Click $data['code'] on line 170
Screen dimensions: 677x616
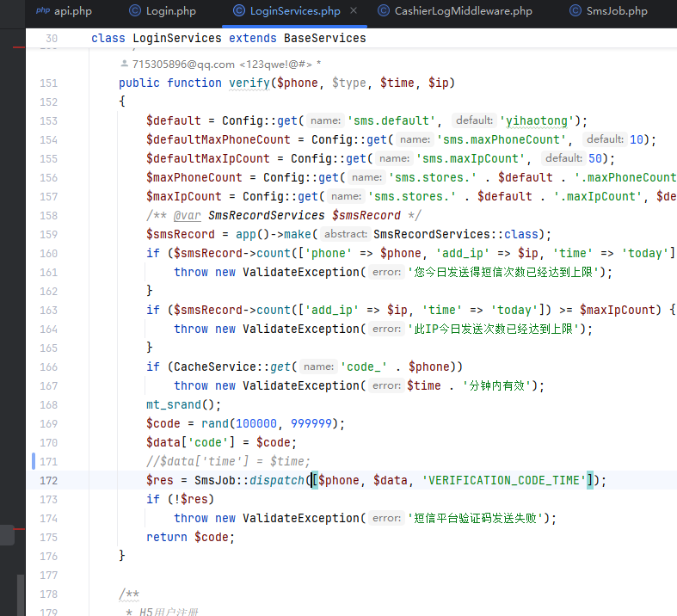click(190, 443)
